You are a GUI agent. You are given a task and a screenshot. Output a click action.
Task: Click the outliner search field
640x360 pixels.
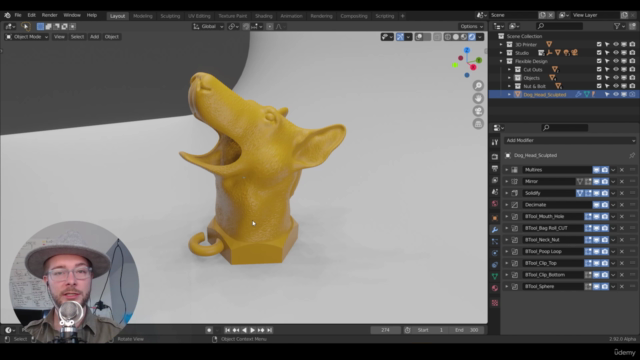click(559, 26)
